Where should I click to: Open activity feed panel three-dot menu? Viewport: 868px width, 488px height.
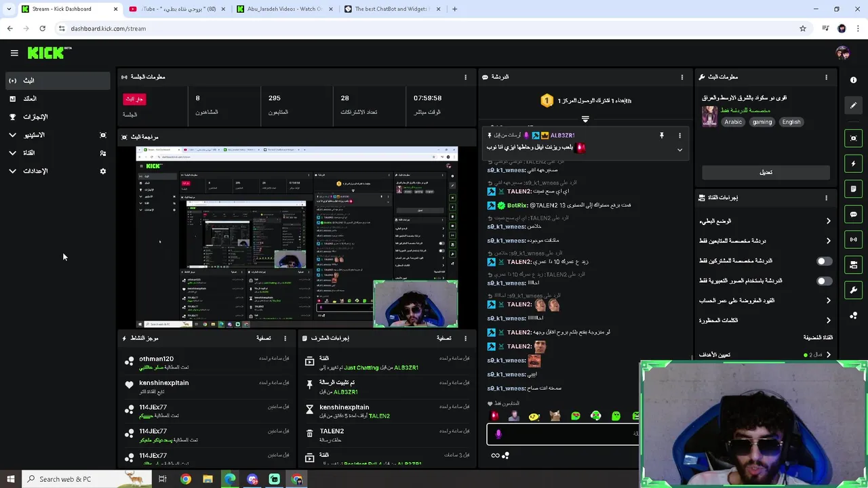click(285, 338)
